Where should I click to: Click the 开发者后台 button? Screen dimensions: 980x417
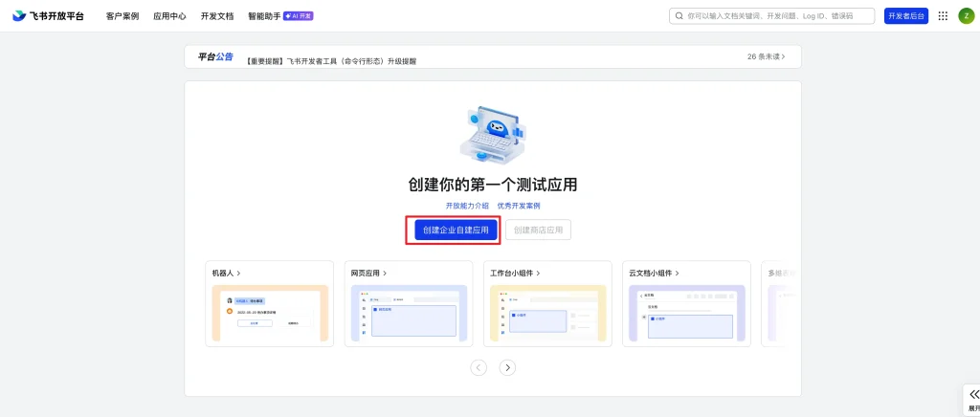tap(906, 16)
